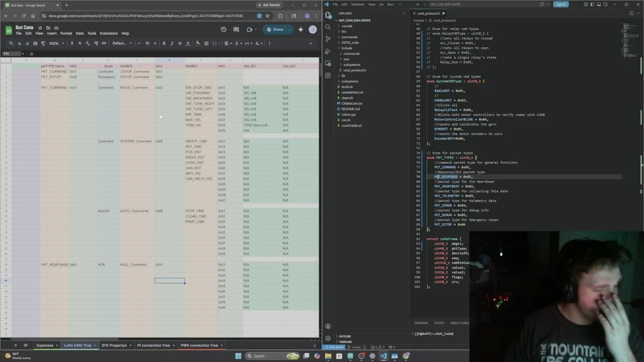This screenshot has width=644, height=362.
Task: Click the Chrome address bar URL
Action: tap(146, 16)
